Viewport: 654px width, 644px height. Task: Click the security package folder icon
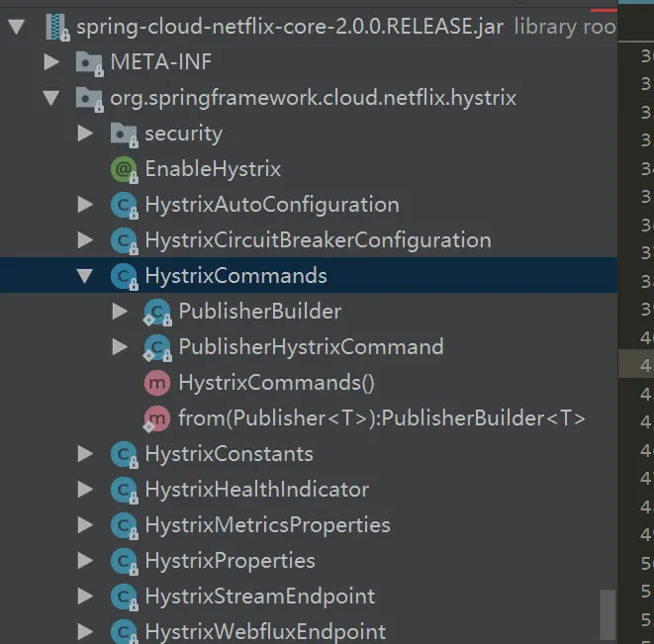(x=124, y=135)
